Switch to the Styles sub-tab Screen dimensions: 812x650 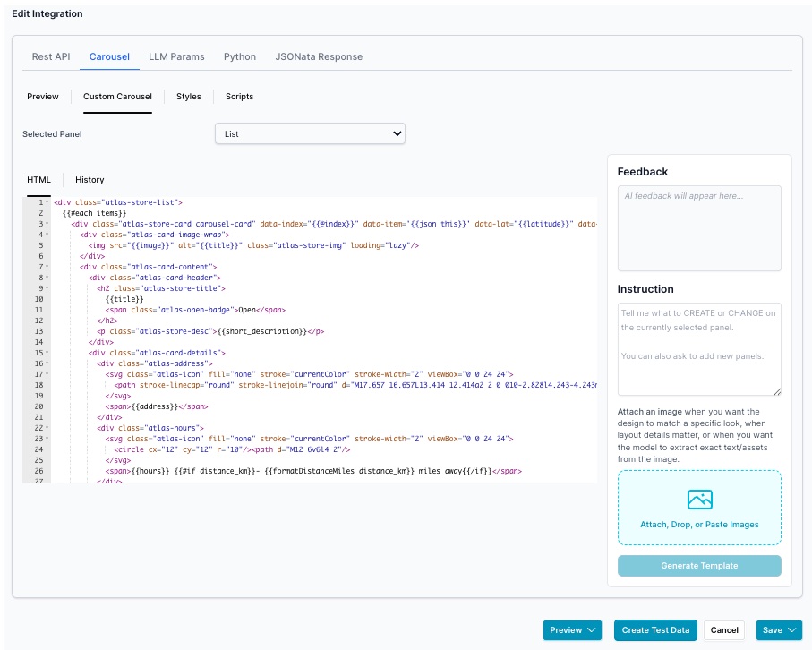click(x=189, y=97)
